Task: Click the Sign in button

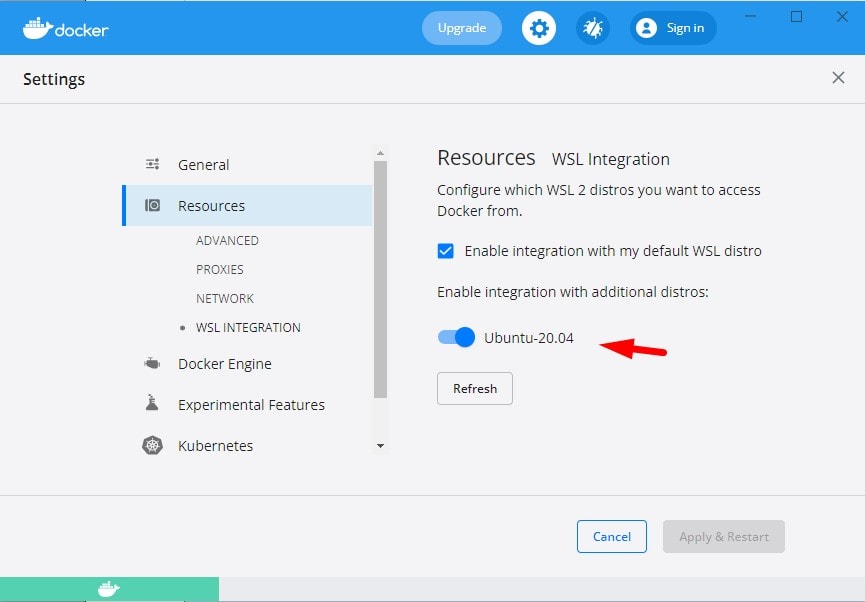Action: (673, 28)
